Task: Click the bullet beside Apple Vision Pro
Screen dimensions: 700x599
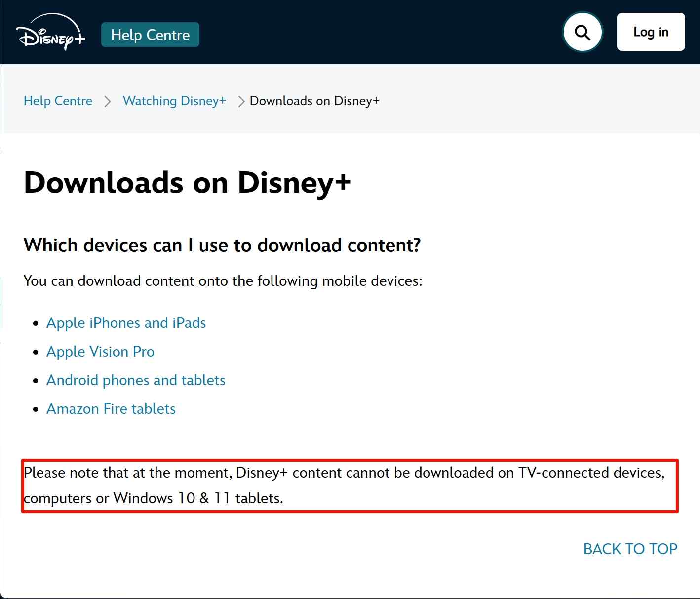Action: pyautogui.click(x=35, y=351)
